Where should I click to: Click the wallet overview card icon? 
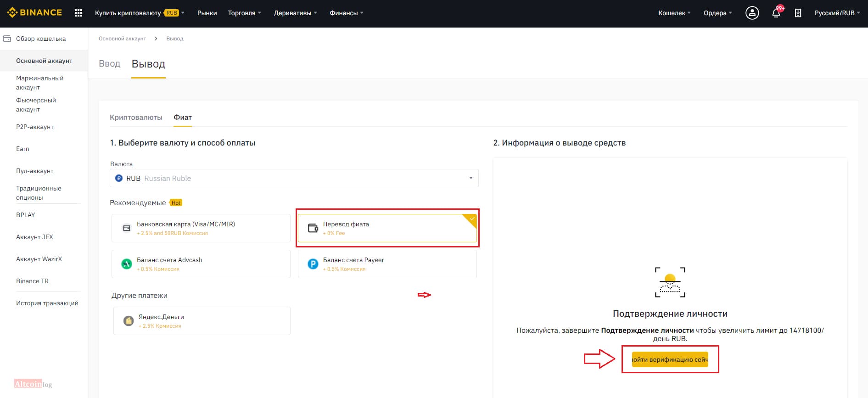[x=7, y=39]
